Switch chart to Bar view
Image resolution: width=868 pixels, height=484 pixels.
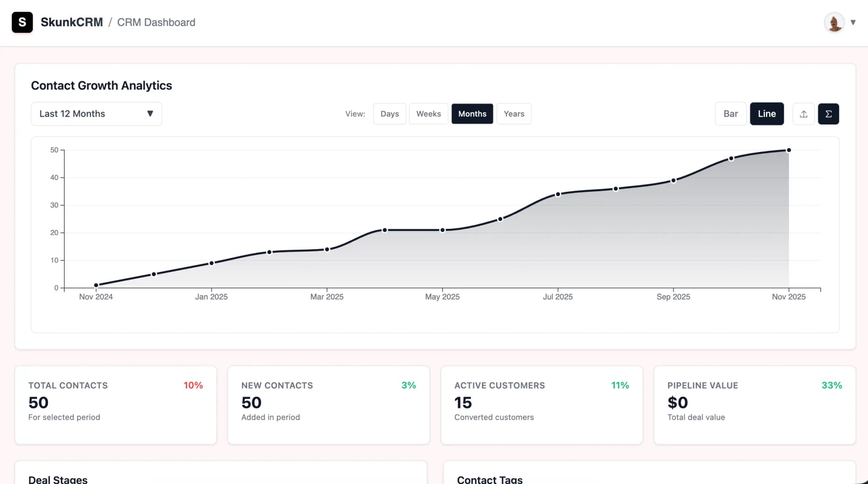pyautogui.click(x=731, y=114)
